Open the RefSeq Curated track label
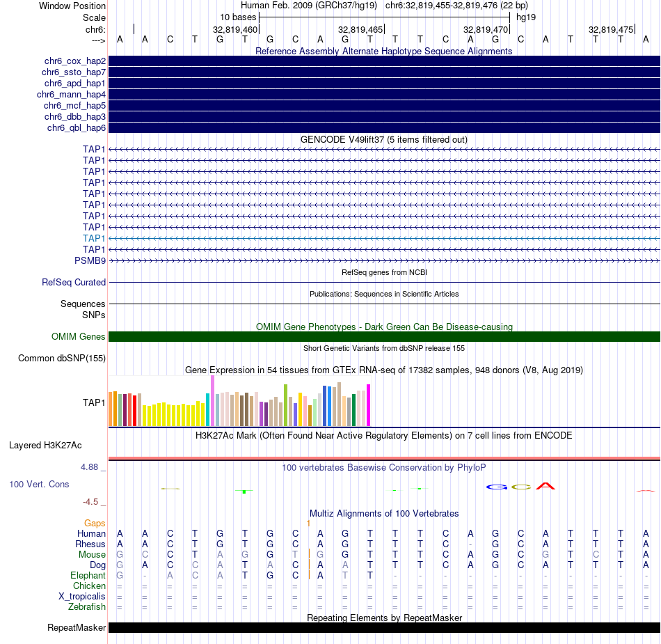This screenshot has height=644, width=661. coord(74,282)
